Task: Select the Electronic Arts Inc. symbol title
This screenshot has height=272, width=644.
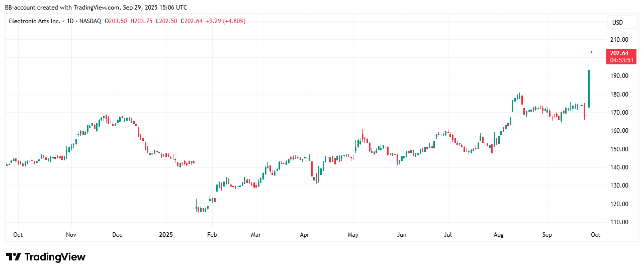Action: (x=35, y=21)
